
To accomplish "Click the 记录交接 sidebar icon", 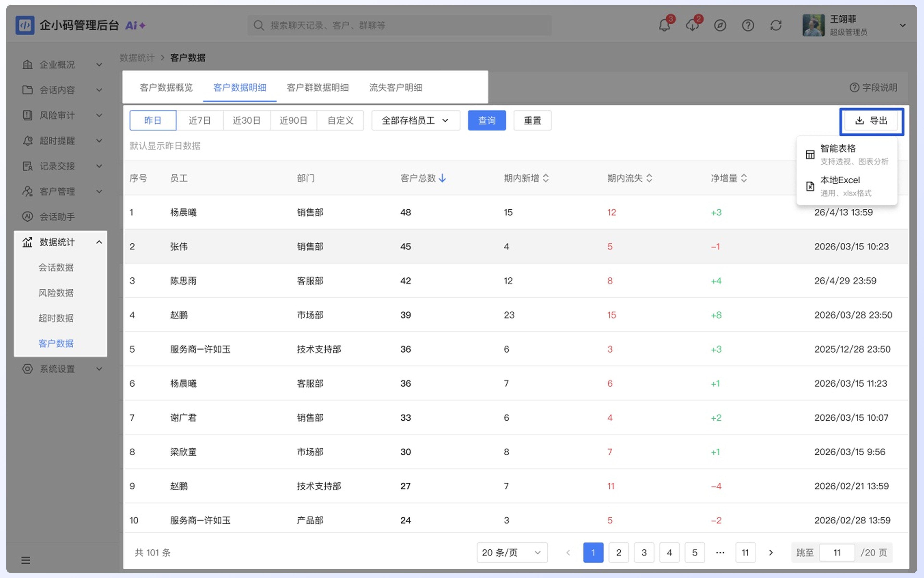I will point(27,166).
